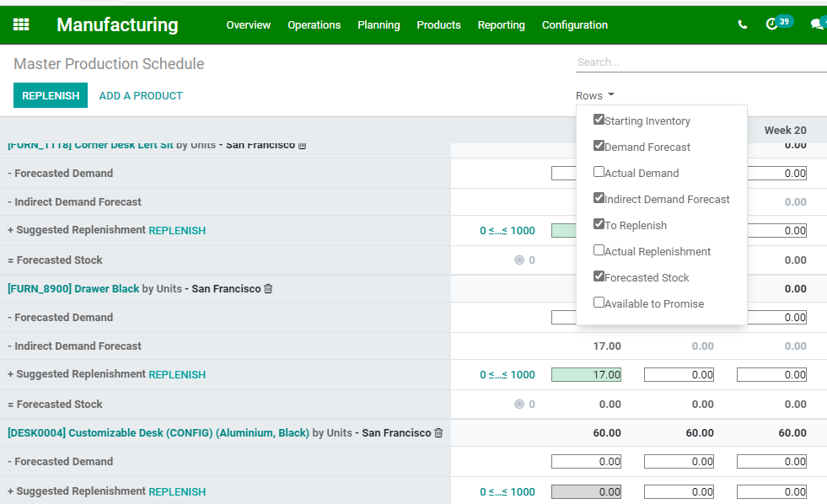Screen dimensions: 827x504
Task: Open the Operations menu
Action: click(x=314, y=24)
